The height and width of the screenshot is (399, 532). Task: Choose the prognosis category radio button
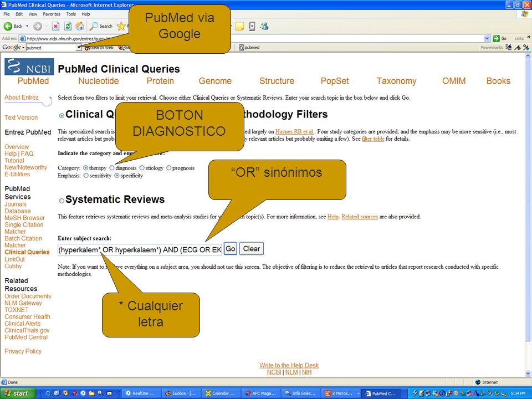pyautogui.click(x=169, y=168)
